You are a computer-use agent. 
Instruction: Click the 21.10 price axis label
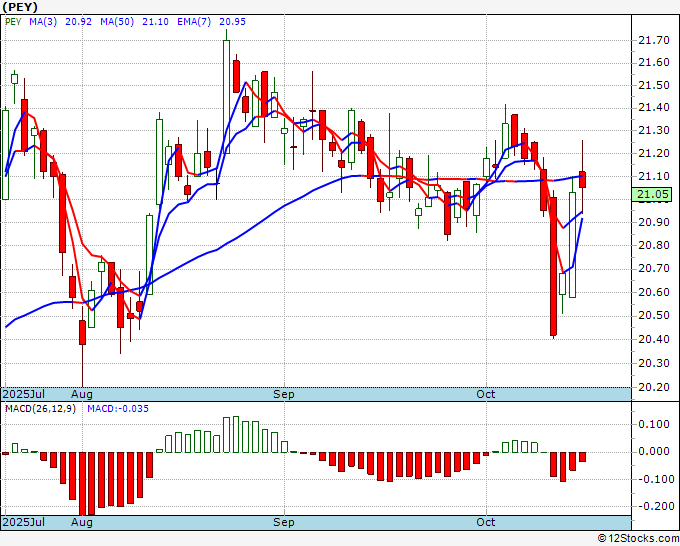click(654, 176)
